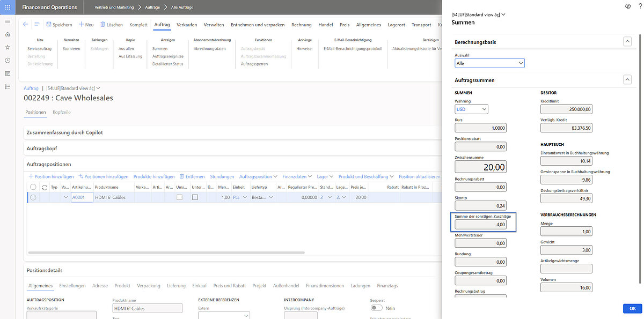Open Recent items clock icon
This screenshot has height=319, width=644.
point(8,60)
